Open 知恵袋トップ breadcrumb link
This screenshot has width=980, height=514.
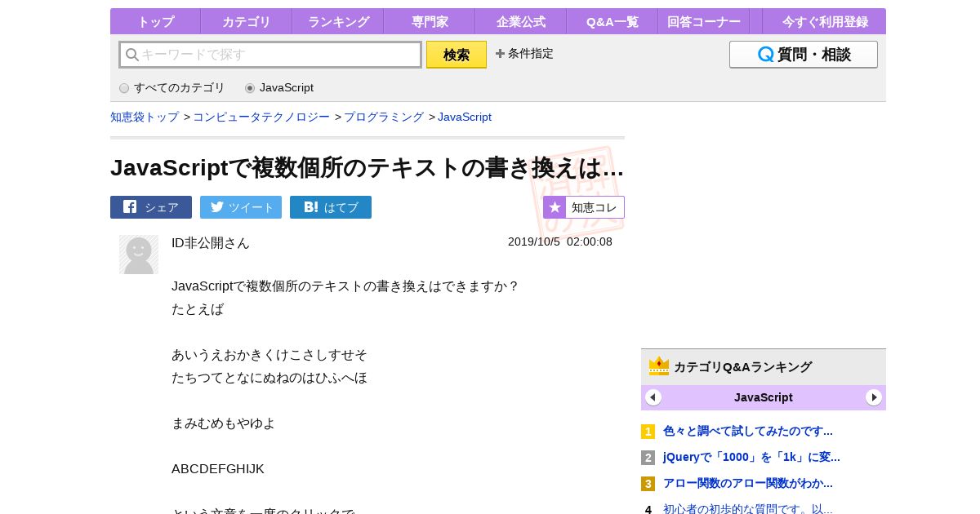[x=145, y=117]
